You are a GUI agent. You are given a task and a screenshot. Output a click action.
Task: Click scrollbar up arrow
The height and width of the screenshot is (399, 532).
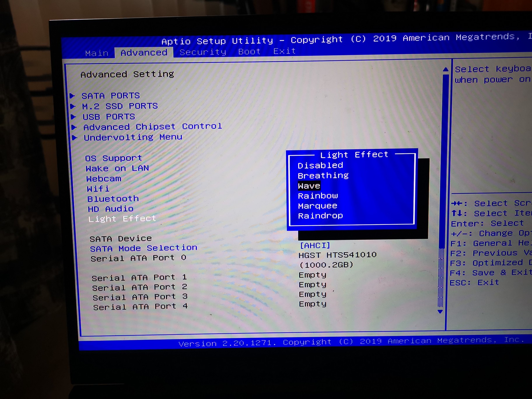445,69
